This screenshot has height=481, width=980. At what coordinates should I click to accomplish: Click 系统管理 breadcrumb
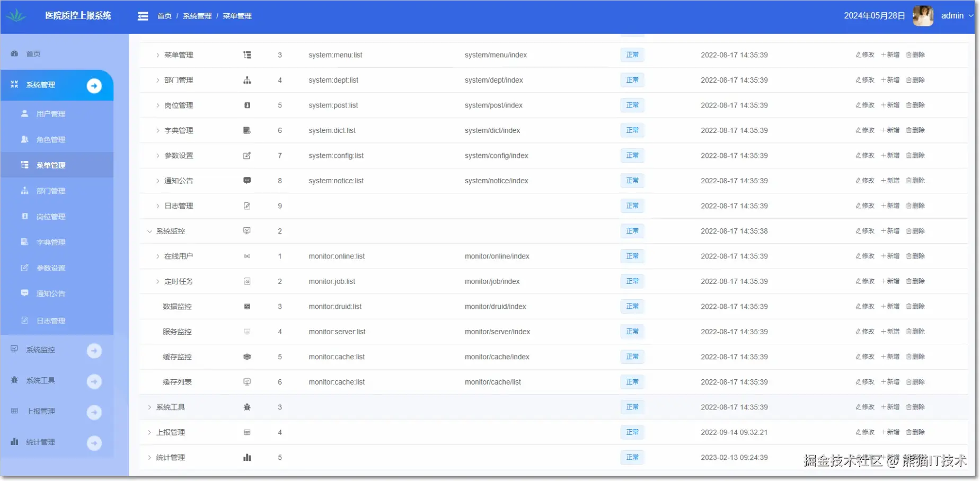(x=197, y=16)
